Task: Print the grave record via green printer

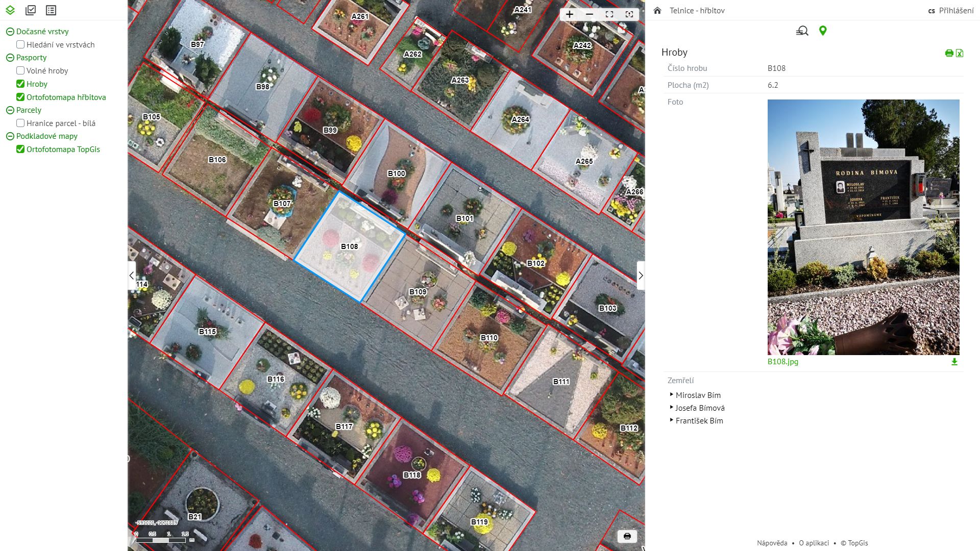Action: (x=949, y=53)
